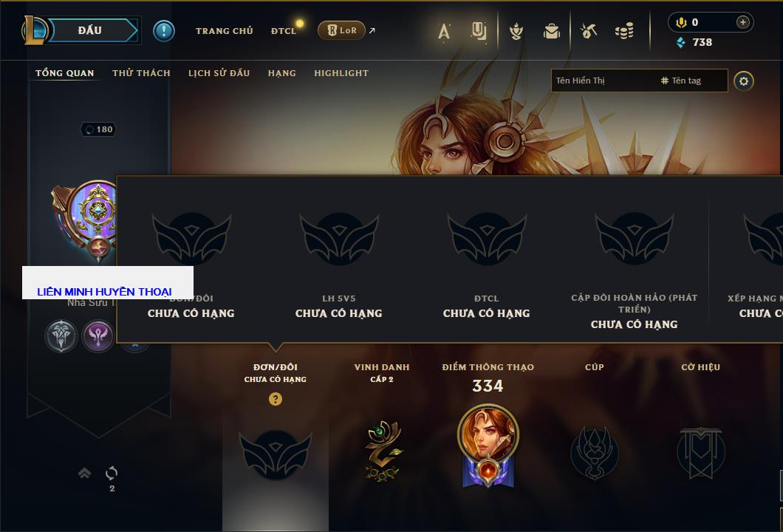This screenshot has width=783, height=532.
Task: Click the Đơn/Đôi question mark help icon
Action: 275,398
